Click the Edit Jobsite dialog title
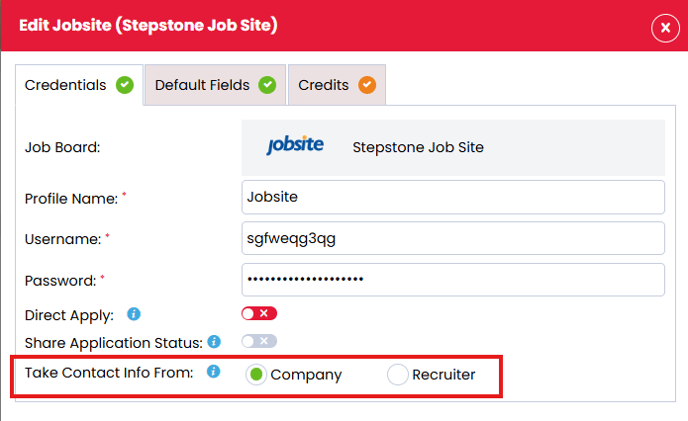The image size is (688, 421). tap(148, 24)
